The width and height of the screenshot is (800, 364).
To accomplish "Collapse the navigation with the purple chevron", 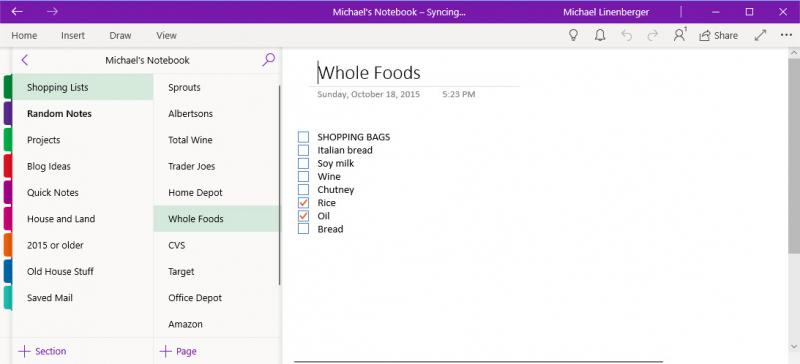I will pyautogui.click(x=24, y=60).
